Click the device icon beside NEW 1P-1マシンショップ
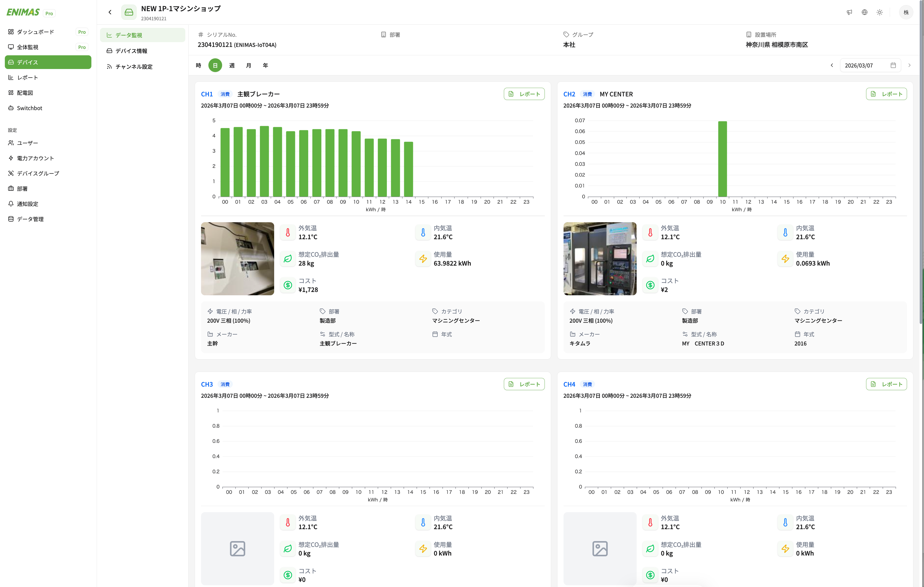The width and height of the screenshot is (924, 587). [x=129, y=12]
